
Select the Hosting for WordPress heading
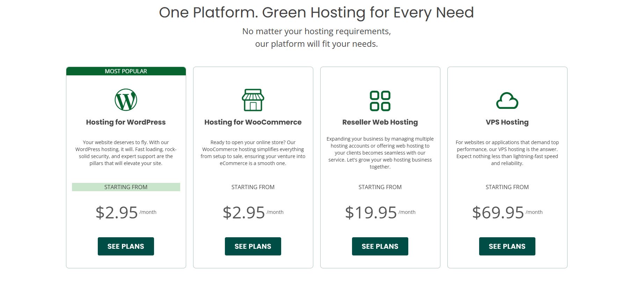pos(126,122)
